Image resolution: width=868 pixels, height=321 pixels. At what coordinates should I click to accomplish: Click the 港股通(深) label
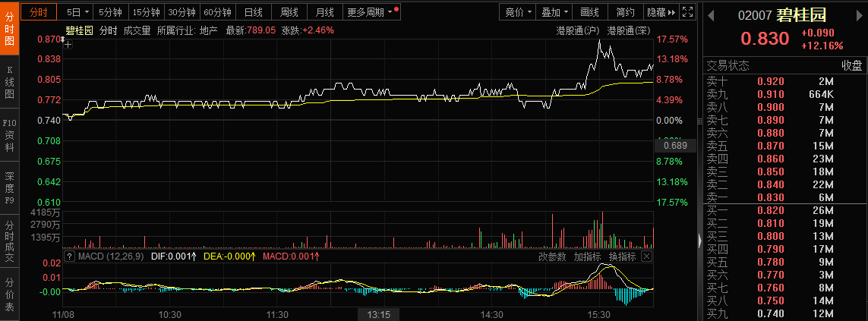629,30
